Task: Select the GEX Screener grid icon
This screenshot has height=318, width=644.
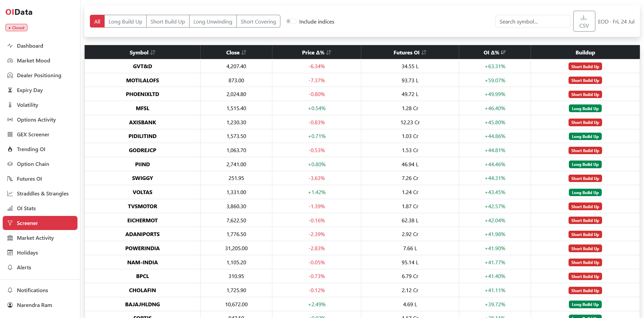Action: (10, 134)
